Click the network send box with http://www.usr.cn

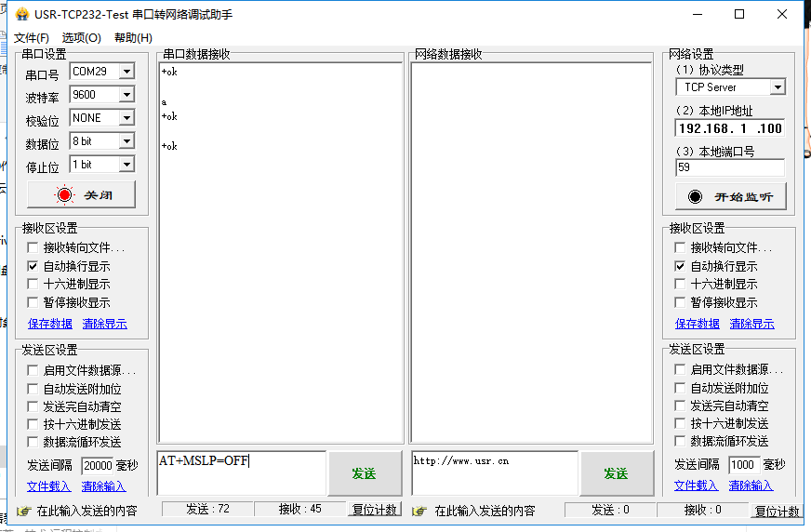pos(495,473)
